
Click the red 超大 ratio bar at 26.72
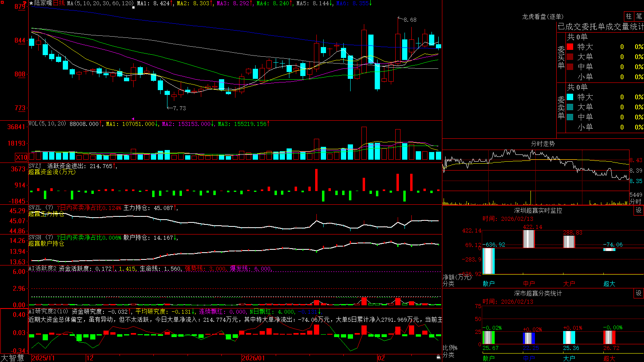pyautogui.click(x=609, y=337)
